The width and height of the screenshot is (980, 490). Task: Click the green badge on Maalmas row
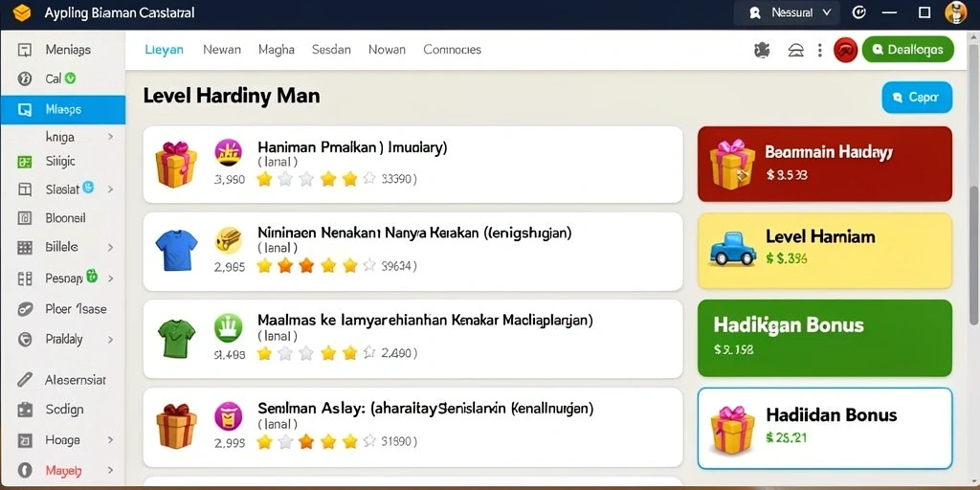(x=228, y=327)
